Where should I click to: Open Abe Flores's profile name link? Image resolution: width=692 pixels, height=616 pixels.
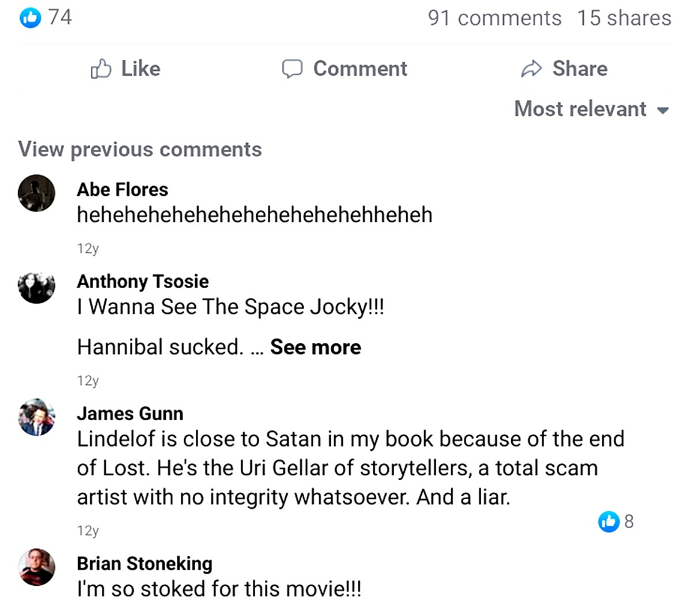pyautogui.click(x=123, y=190)
